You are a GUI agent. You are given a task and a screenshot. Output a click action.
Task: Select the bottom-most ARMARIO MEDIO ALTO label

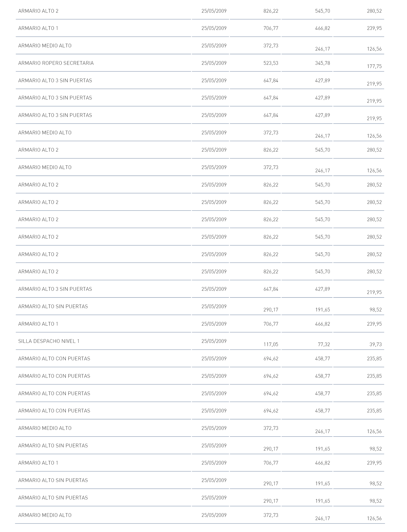pos(45,515)
